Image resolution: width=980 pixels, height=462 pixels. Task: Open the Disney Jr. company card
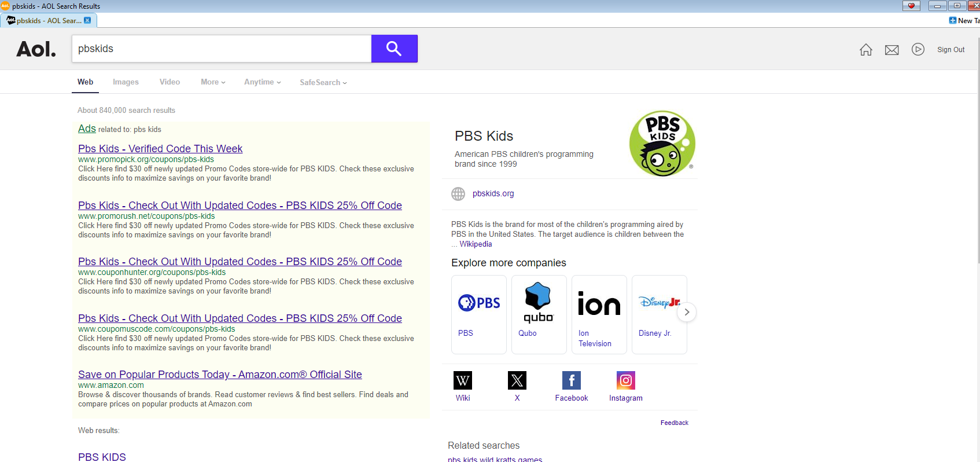pyautogui.click(x=660, y=314)
